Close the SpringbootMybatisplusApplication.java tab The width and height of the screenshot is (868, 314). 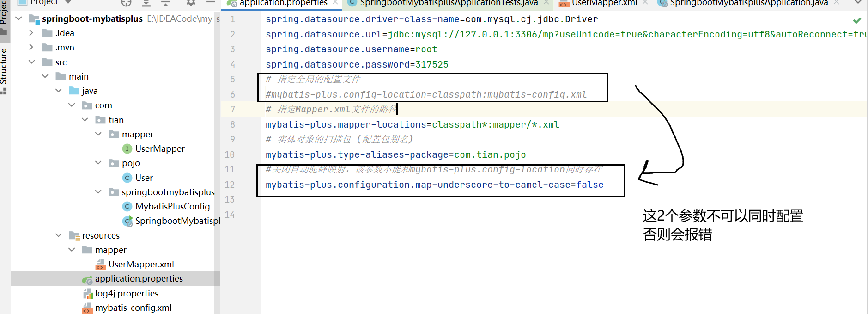click(836, 3)
